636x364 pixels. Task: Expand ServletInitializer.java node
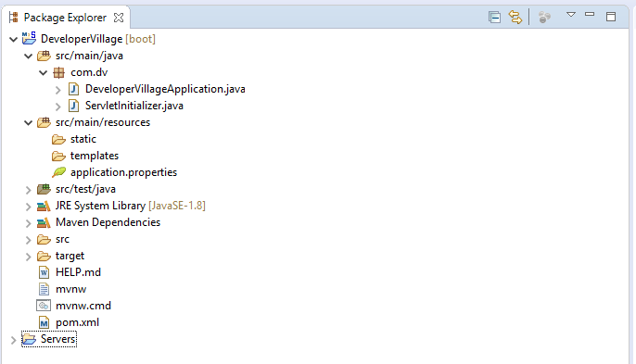58,107
